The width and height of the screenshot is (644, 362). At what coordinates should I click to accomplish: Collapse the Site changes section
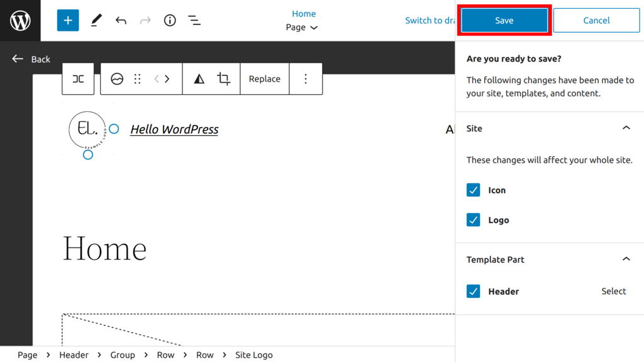[626, 128]
